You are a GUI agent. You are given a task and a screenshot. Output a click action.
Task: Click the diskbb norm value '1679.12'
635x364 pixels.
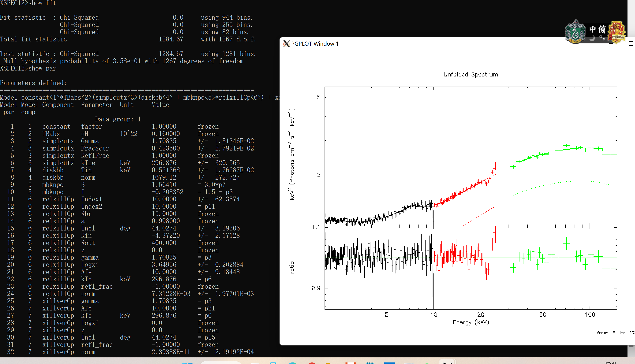point(164,177)
